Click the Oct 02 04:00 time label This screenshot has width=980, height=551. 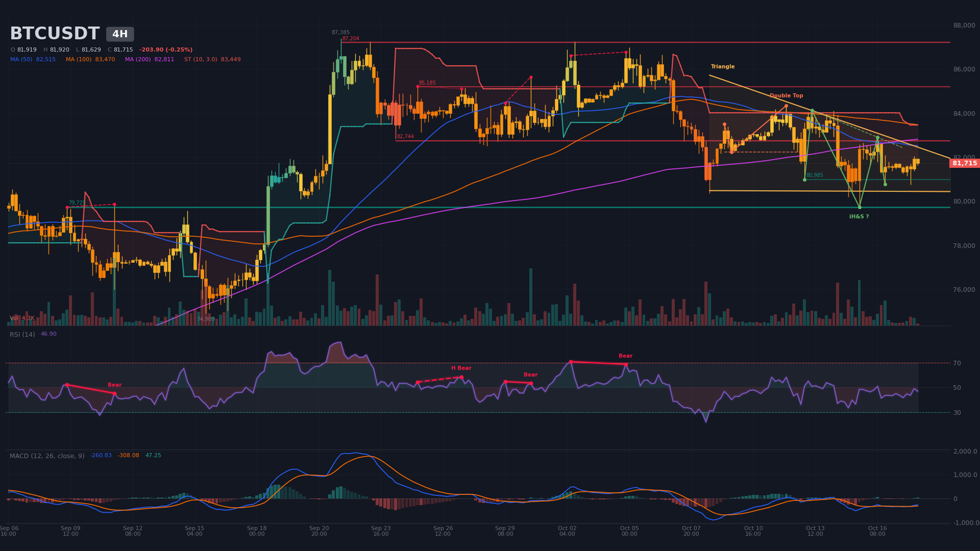567,531
